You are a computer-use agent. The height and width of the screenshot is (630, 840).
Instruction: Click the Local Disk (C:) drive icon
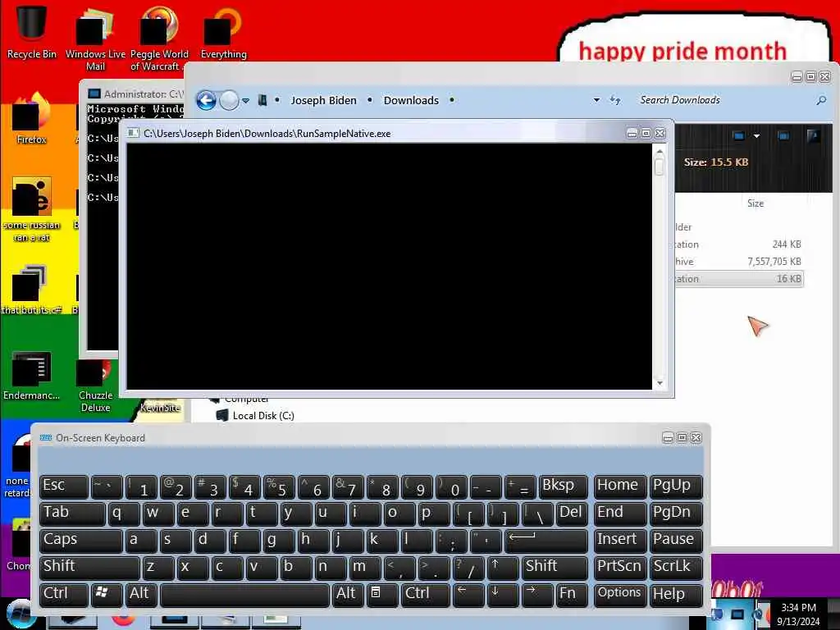[x=221, y=415]
